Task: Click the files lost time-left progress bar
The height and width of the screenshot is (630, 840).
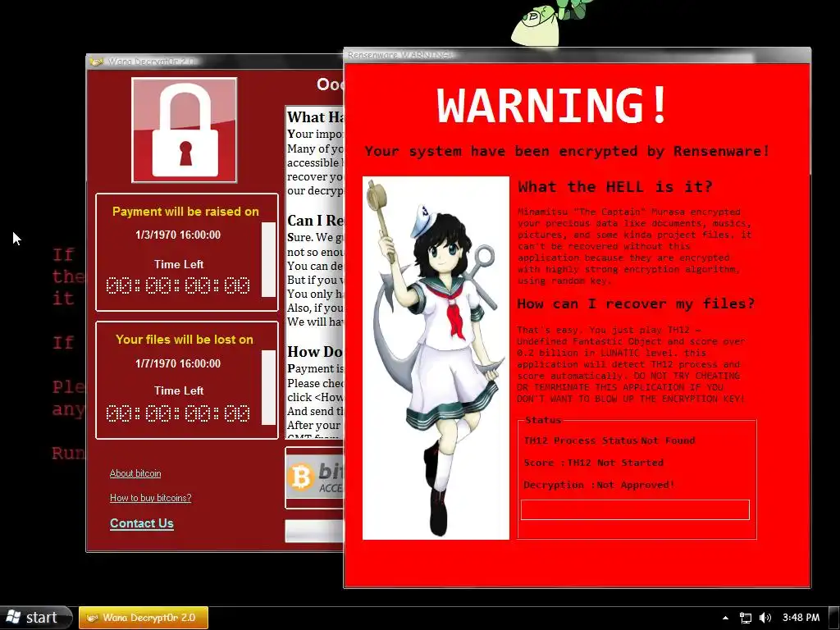Action: click(x=268, y=387)
